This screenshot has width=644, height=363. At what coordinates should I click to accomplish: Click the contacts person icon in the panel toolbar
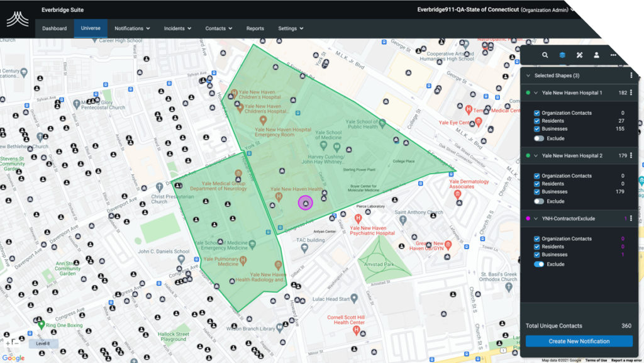596,55
